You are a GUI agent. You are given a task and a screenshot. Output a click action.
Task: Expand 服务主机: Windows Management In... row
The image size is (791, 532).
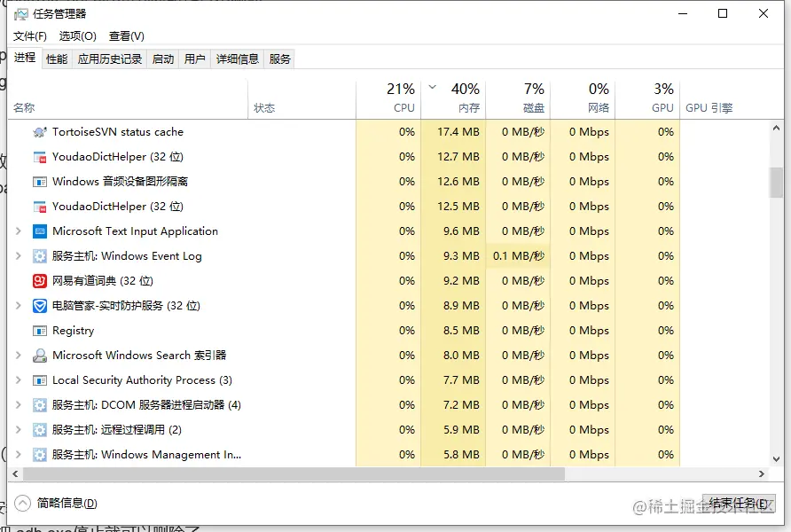tap(19, 454)
